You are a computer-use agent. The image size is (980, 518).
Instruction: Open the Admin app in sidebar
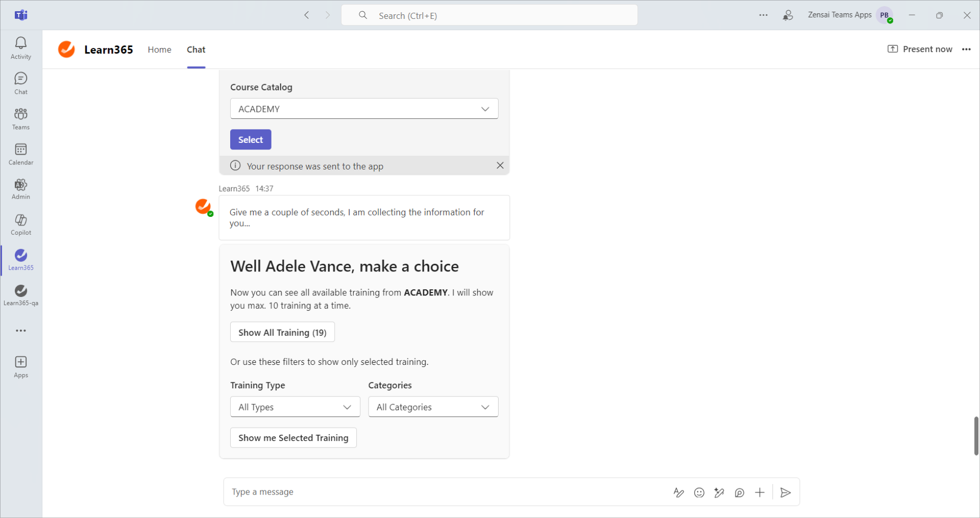21,189
